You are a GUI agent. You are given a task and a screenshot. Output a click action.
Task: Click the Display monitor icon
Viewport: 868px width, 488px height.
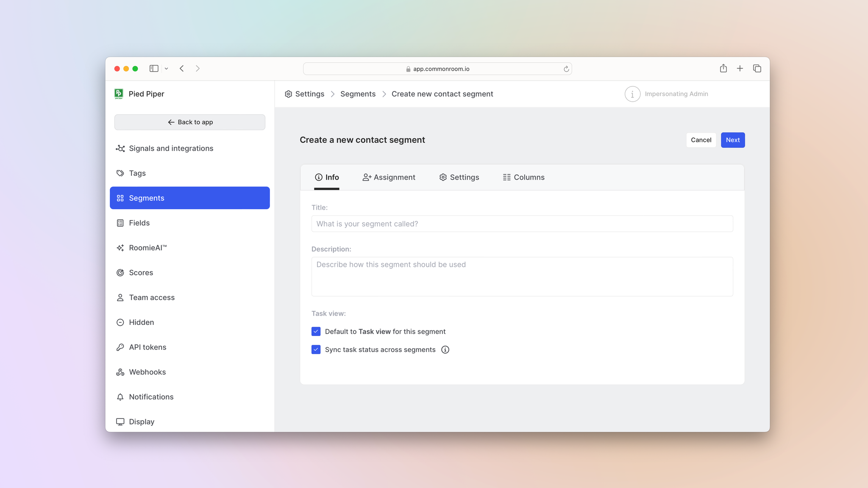[x=120, y=422]
